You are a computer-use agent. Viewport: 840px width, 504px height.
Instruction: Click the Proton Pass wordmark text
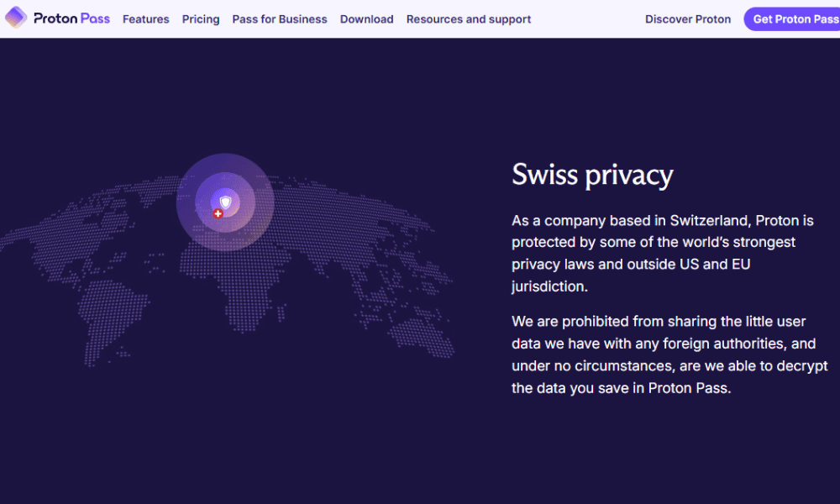coord(71,18)
